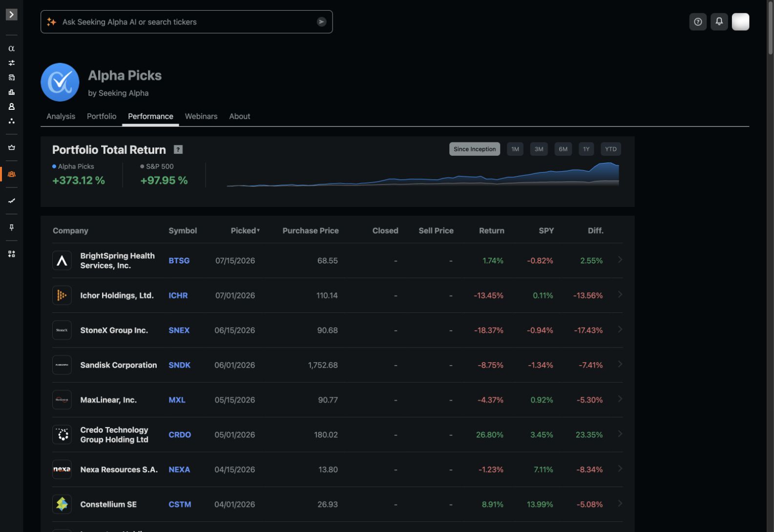The image size is (774, 532).
Task: Open the Seeking Alpha home alpha icon
Action: pos(11,48)
